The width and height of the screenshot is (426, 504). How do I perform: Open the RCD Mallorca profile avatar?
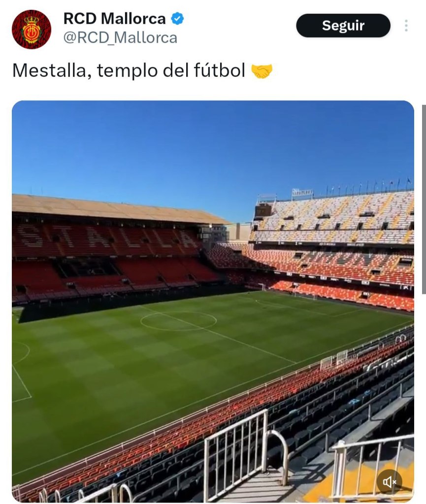coord(32,30)
